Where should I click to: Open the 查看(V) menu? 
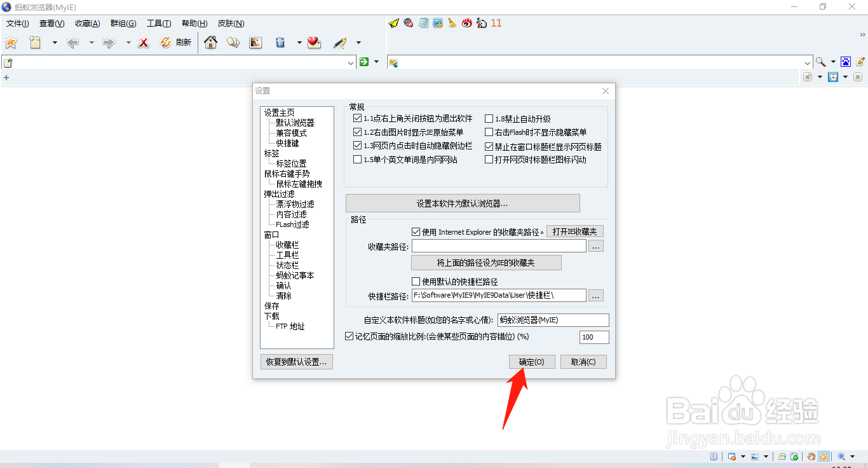(x=52, y=24)
